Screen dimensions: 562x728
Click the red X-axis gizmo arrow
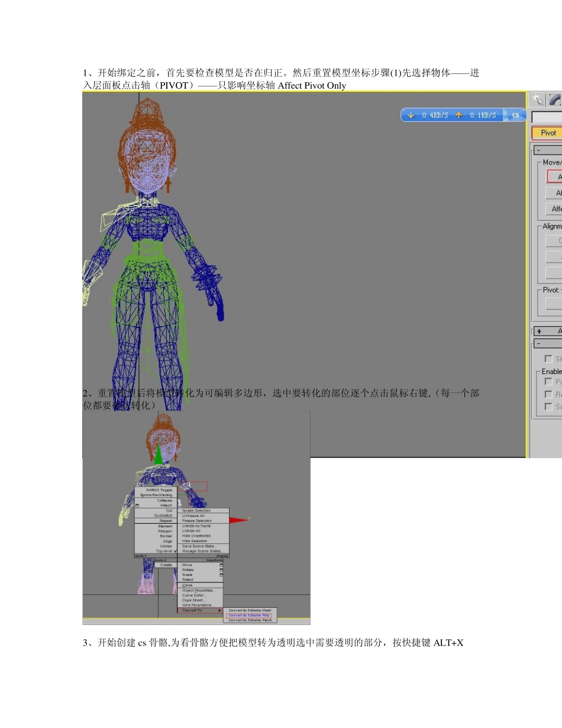coord(238,520)
